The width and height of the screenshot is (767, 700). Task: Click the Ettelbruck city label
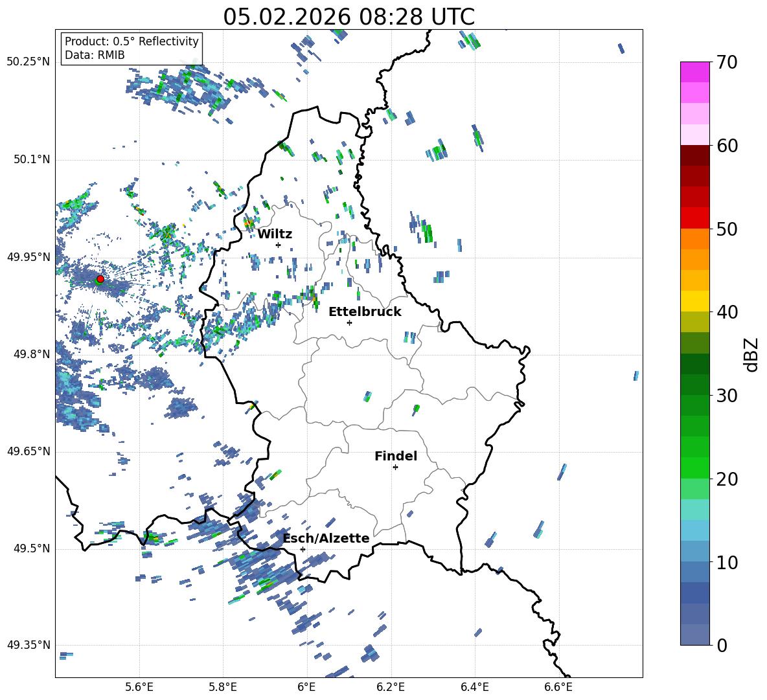[x=365, y=311]
